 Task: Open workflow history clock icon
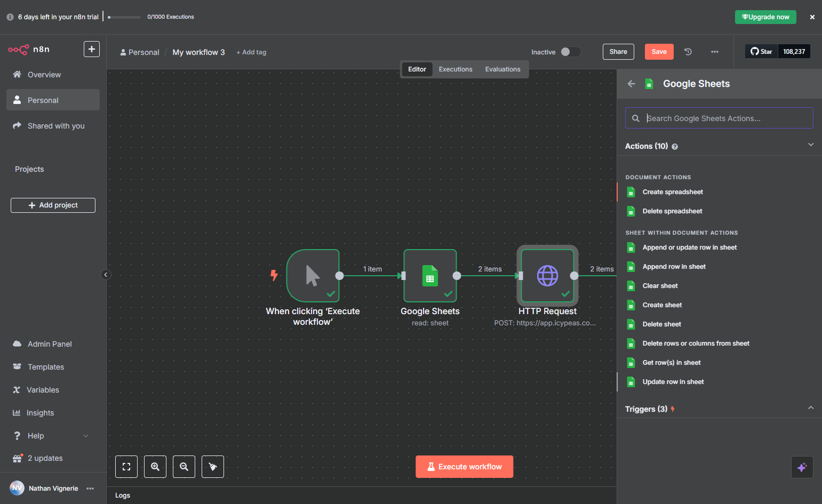[x=688, y=52]
